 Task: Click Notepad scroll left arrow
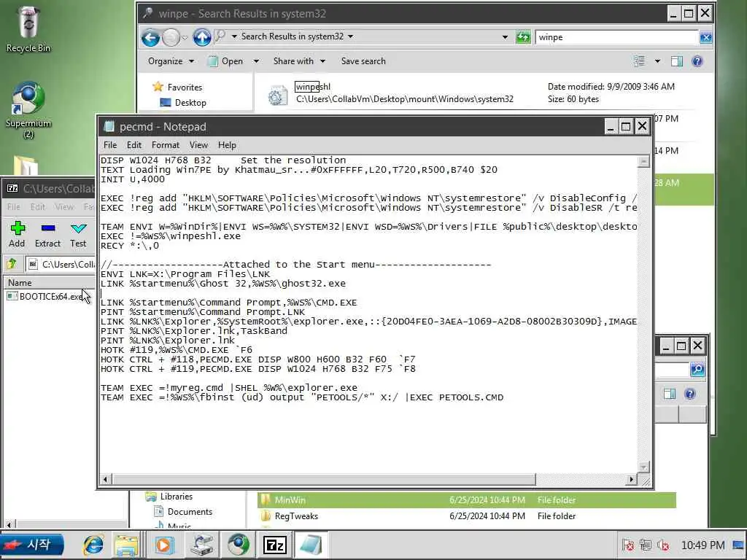tap(105, 479)
